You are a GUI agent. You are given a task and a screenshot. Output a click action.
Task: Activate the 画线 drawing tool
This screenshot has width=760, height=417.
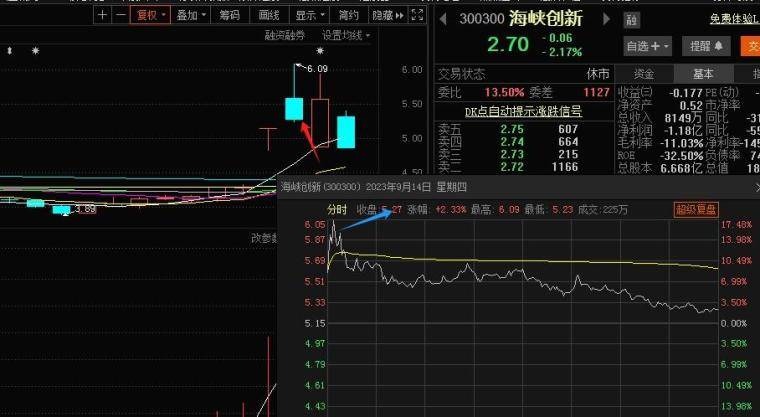(269, 16)
